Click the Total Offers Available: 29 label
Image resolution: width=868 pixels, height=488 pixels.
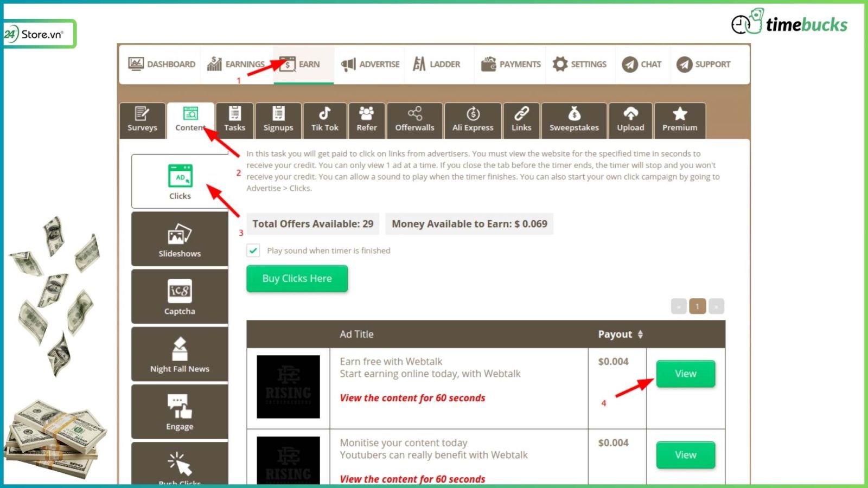coord(313,224)
